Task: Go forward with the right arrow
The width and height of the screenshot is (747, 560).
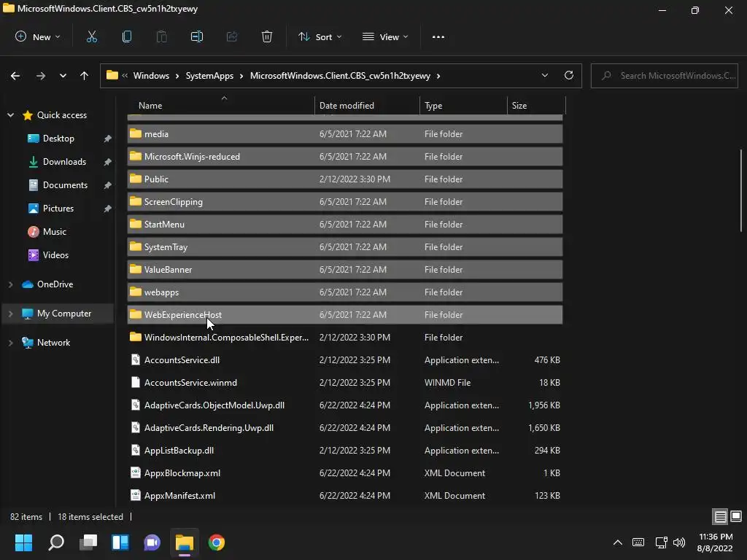Action: [x=41, y=76]
